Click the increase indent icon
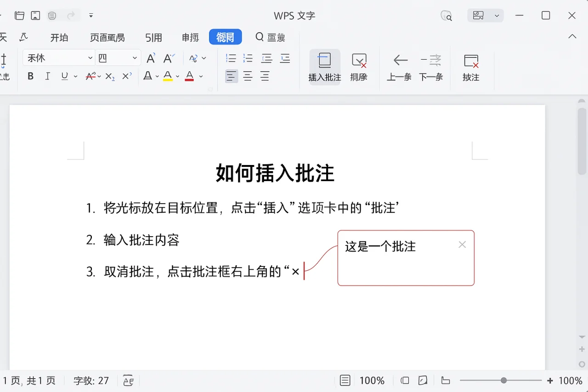 tap(285, 58)
